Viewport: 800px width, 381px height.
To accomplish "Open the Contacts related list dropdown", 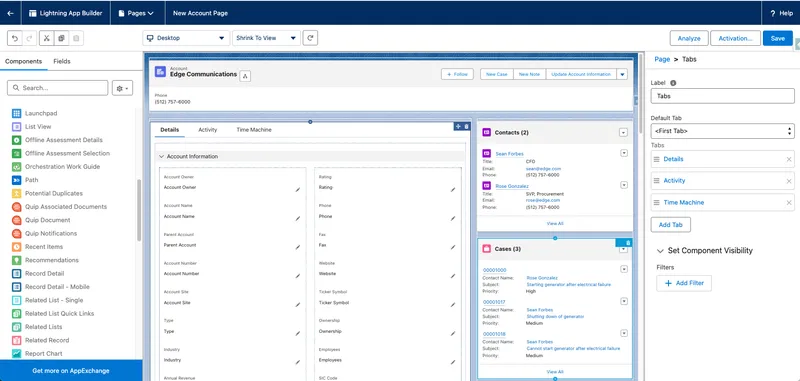I will 623,133.
